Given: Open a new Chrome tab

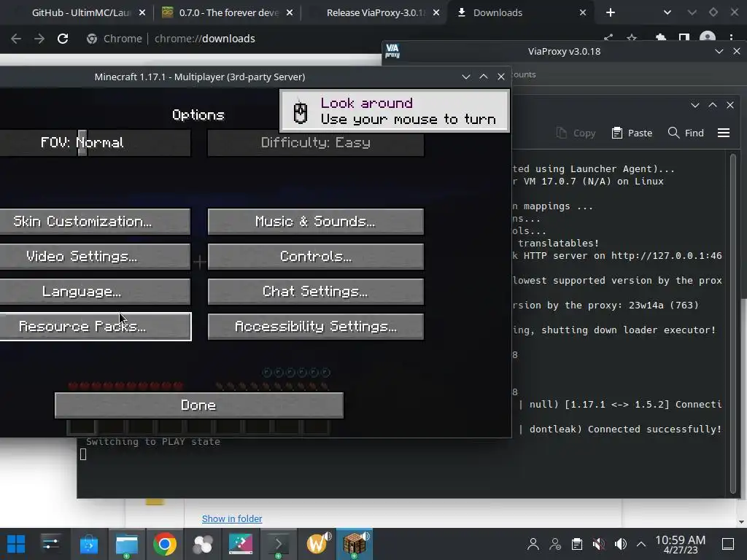Looking at the screenshot, I should (x=611, y=13).
